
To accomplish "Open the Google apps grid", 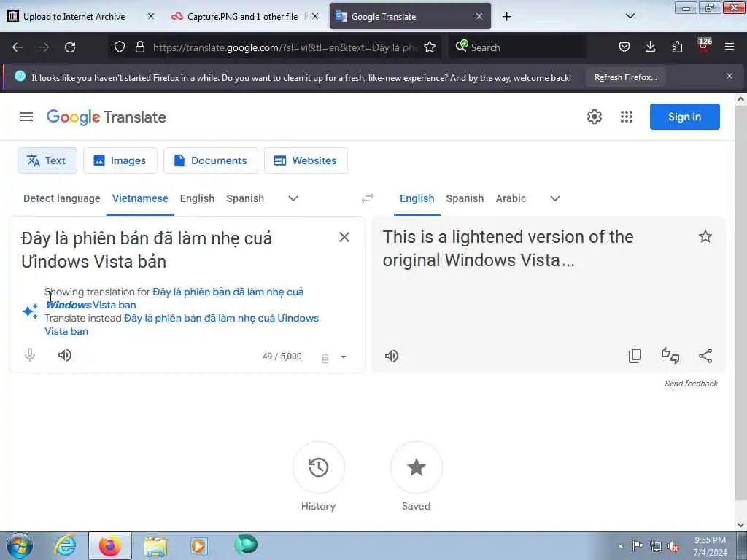I will pyautogui.click(x=627, y=117).
